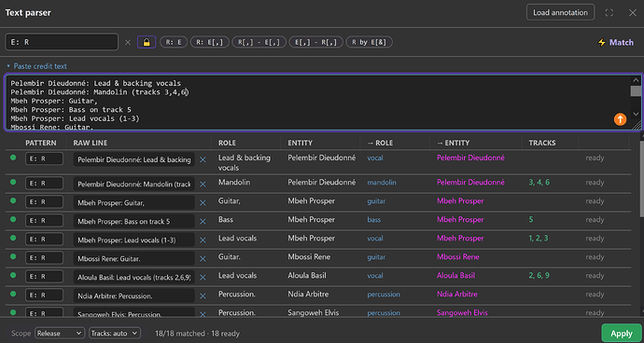Select the R by E[&] pattern preset
This screenshot has height=343, width=644.
pyautogui.click(x=370, y=42)
